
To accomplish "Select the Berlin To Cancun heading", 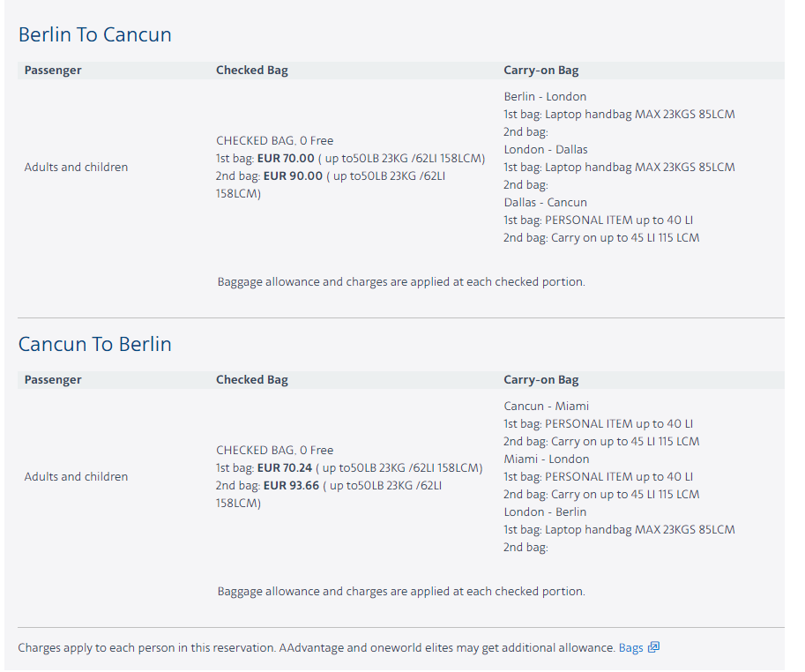I will click(95, 35).
